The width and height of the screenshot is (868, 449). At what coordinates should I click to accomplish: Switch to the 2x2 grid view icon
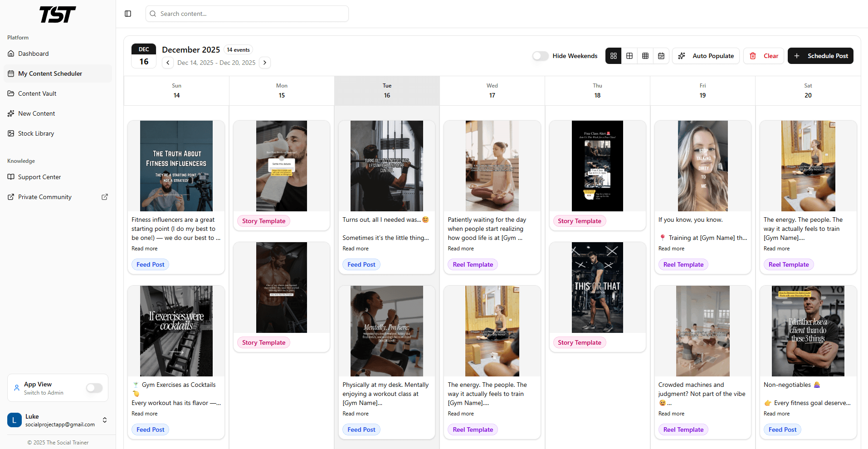coord(629,56)
